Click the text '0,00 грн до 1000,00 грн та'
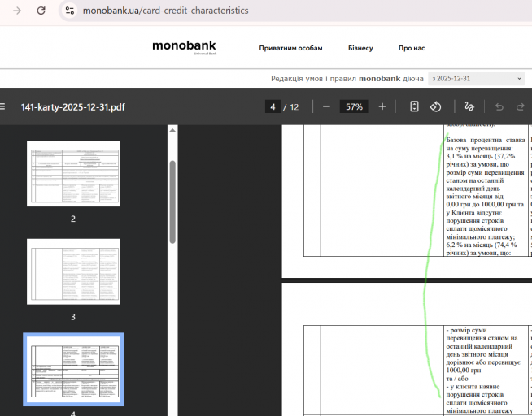 485,204
